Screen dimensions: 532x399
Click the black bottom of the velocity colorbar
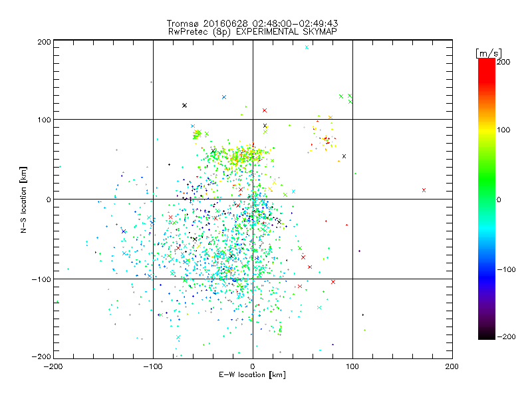[x=487, y=334]
